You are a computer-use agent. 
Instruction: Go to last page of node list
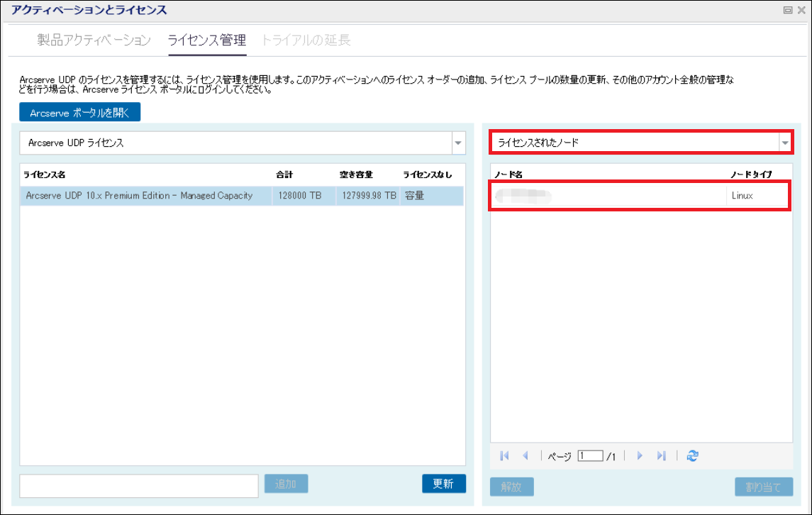pyautogui.click(x=662, y=456)
